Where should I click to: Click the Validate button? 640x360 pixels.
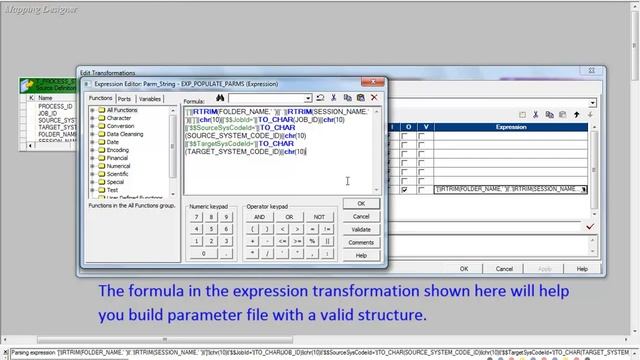coord(361,229)
